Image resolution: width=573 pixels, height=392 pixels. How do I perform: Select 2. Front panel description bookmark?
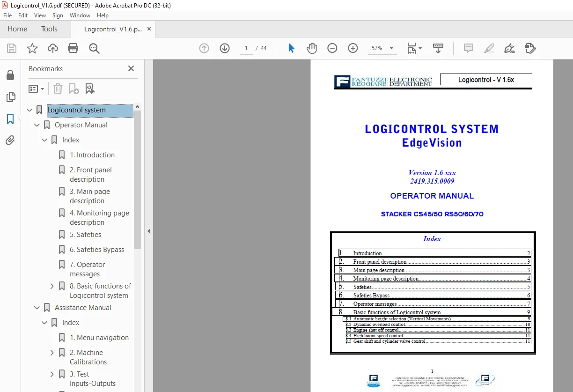(91, 175)
